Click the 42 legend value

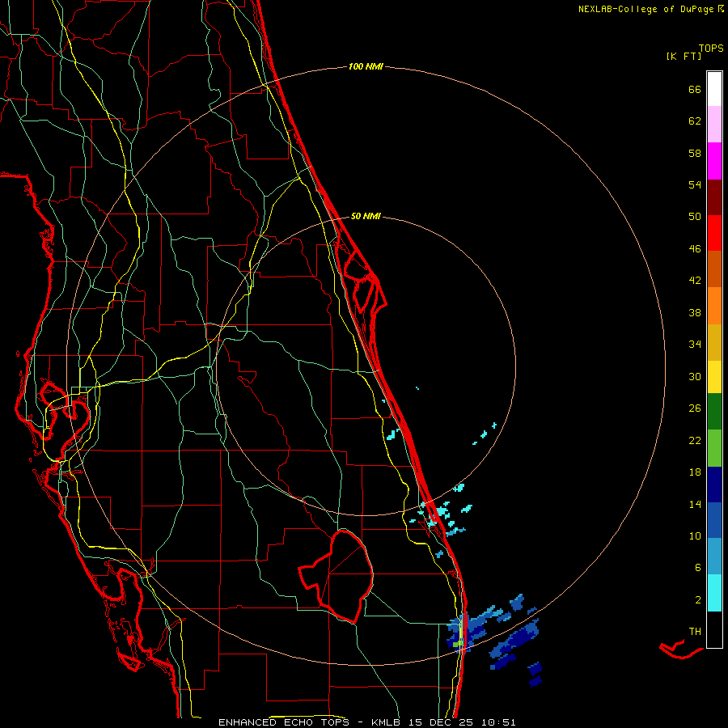click(695, 281)
